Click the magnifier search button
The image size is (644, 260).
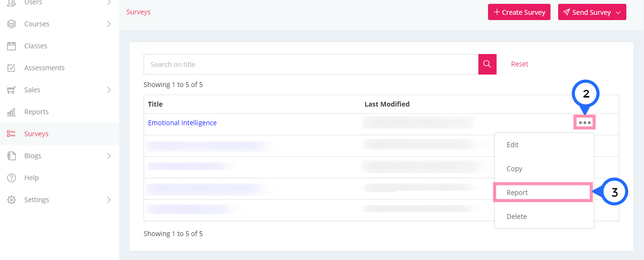487,64
